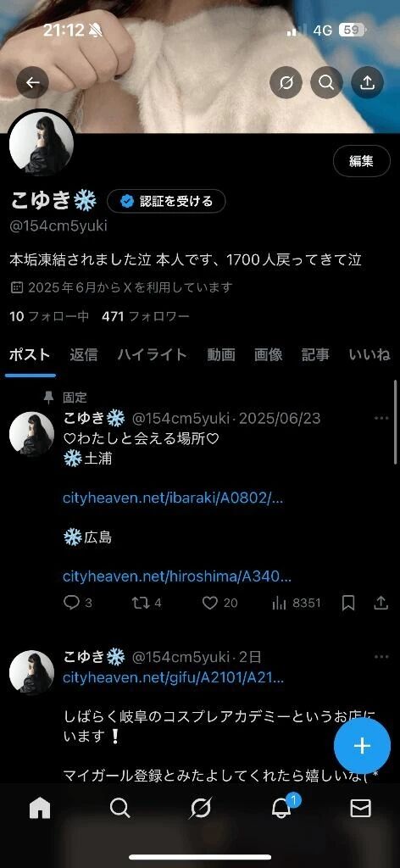Open the cityheaven.net/ibaraki link
This screenshot has height=868, width=400.
click(x=173, y=498)
